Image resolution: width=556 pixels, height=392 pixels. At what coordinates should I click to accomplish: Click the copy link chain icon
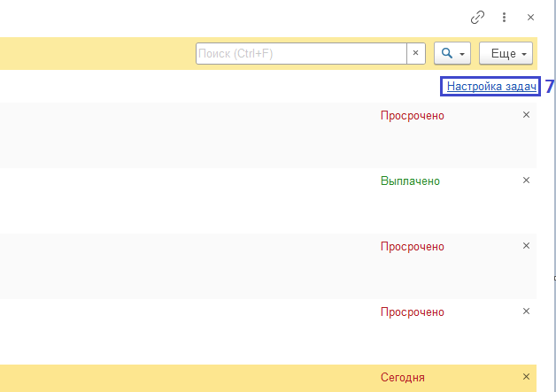point(477,17)
